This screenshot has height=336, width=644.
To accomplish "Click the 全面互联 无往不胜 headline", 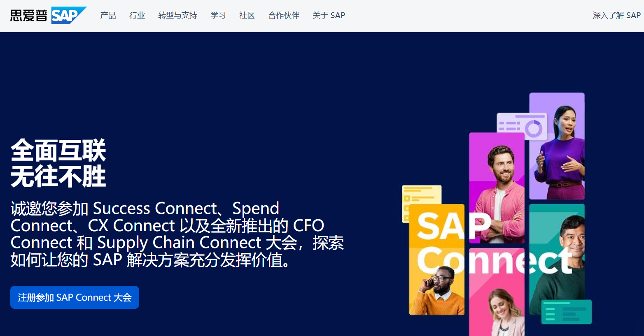I will click(x=58, y=163).
